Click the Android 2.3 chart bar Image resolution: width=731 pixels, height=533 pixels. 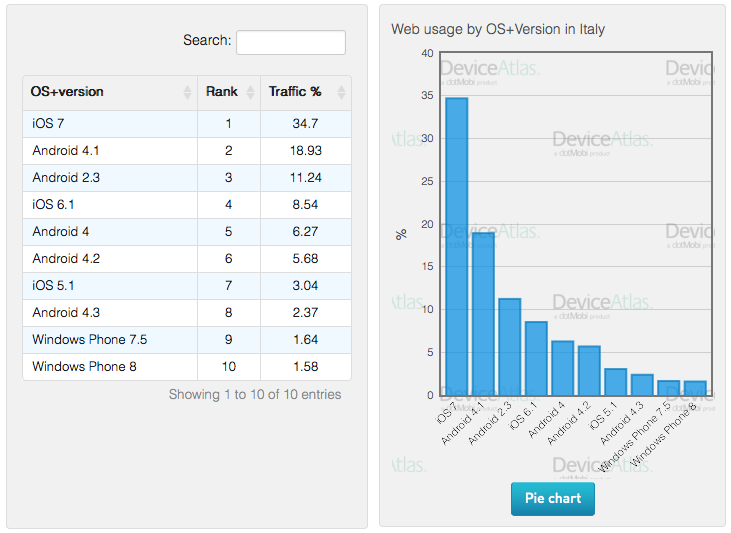pos(509,347)
